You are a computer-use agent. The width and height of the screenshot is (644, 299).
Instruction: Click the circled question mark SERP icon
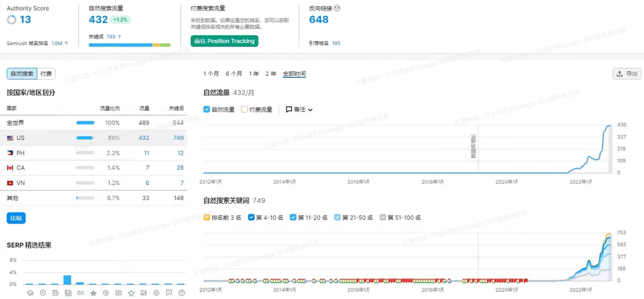[182, 293]
